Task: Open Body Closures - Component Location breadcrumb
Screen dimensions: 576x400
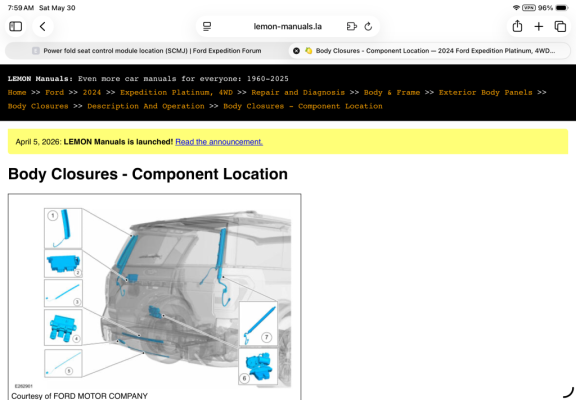Action: point(303,106)
